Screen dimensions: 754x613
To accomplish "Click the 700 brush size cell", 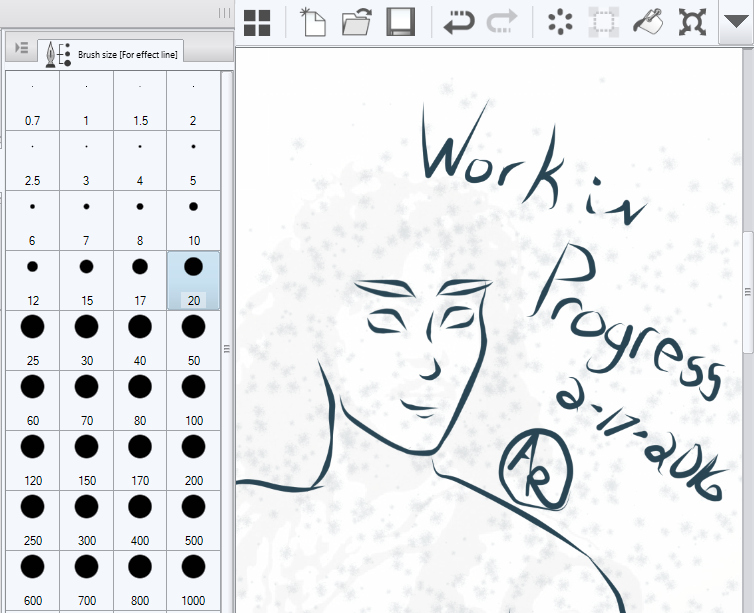I will click(86, 581).
